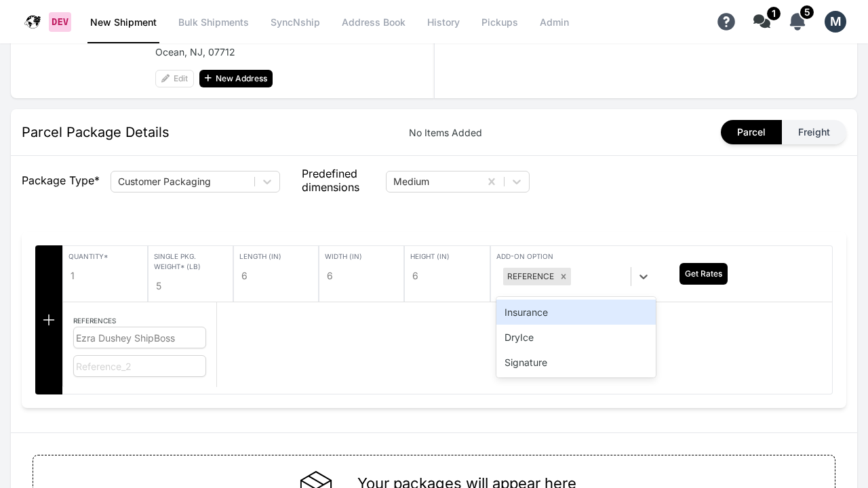Clear Medium predefined dimensions with the X

492,182
